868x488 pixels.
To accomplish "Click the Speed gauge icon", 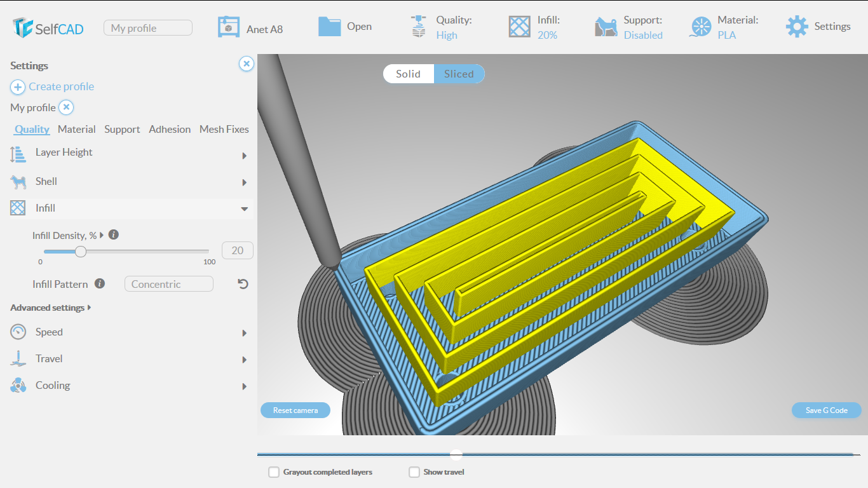I will 18,332.
